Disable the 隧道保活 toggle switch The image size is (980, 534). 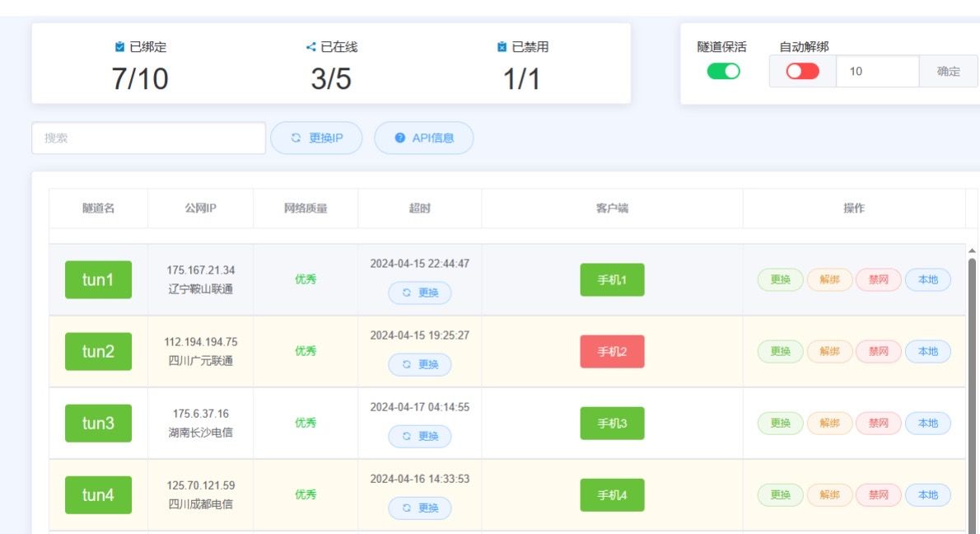(x=723, y=72)
